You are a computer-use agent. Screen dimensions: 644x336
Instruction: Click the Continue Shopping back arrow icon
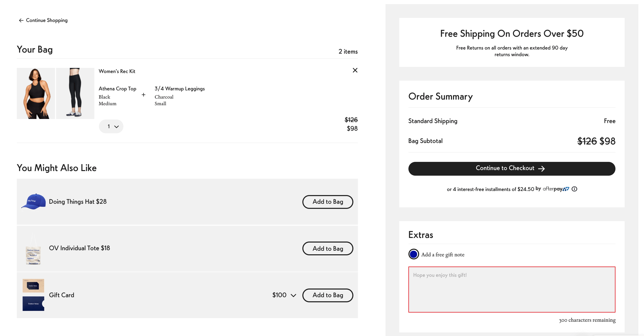click(x=20, y=20)
